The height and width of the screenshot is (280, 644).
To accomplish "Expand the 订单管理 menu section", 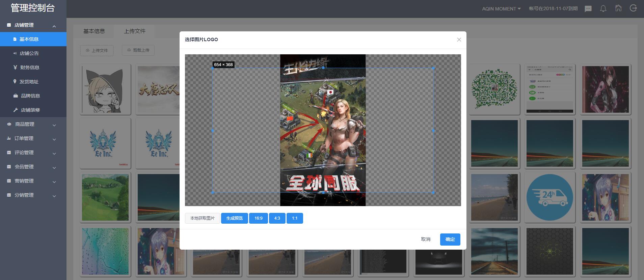I will click(33, 138).
